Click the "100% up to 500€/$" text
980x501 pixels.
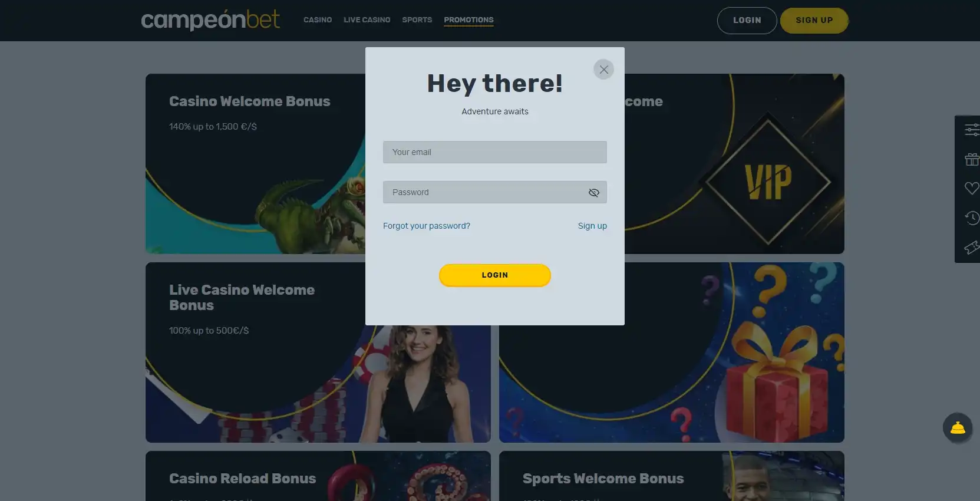(209, 331)
